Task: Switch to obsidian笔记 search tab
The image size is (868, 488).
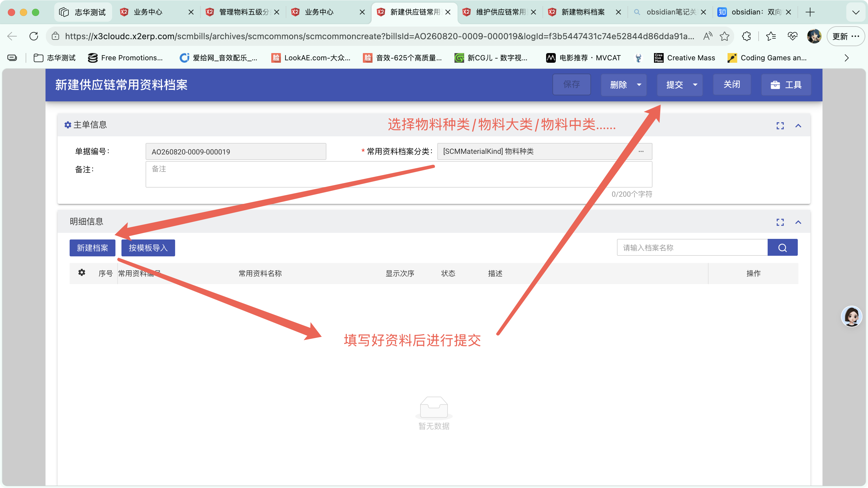Action: click(670, 12)
